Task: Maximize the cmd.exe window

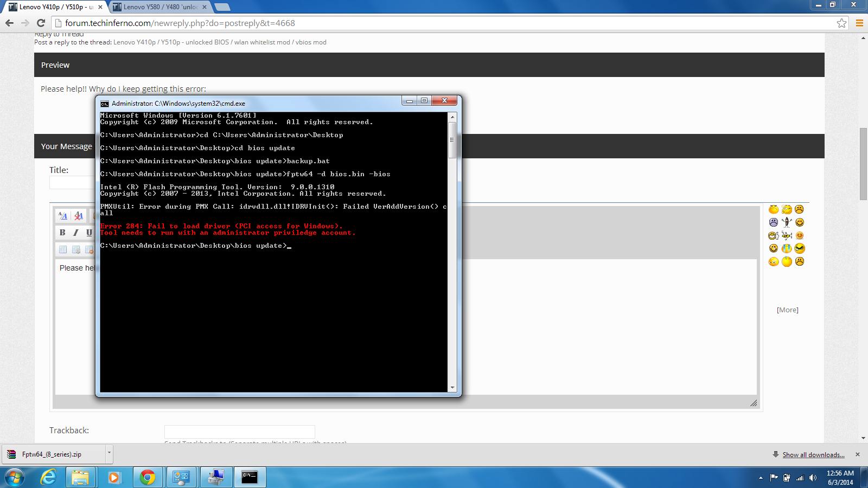Action: point(424,101)
